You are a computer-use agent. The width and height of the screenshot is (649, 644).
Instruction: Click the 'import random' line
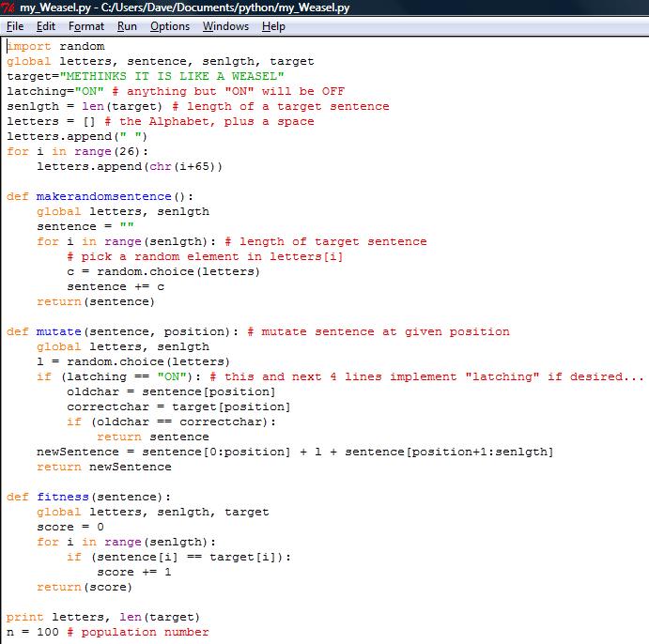pyautogui.click(x=55, y=46)
